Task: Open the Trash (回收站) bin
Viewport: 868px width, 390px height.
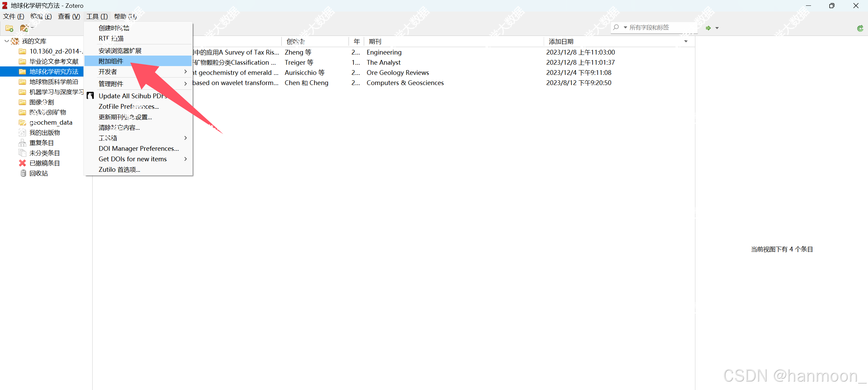Action: pyautogui.click(x=38, y=173)
